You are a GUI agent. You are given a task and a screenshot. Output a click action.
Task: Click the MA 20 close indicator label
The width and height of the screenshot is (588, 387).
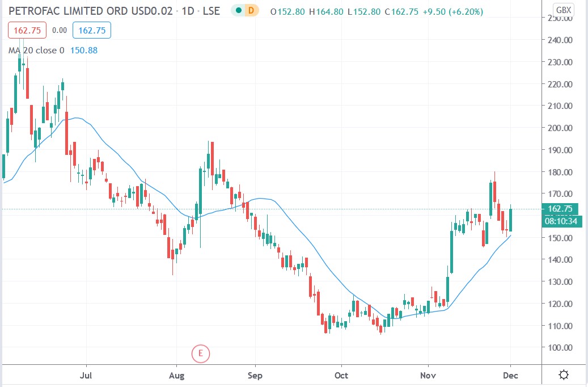click(36, 51)
